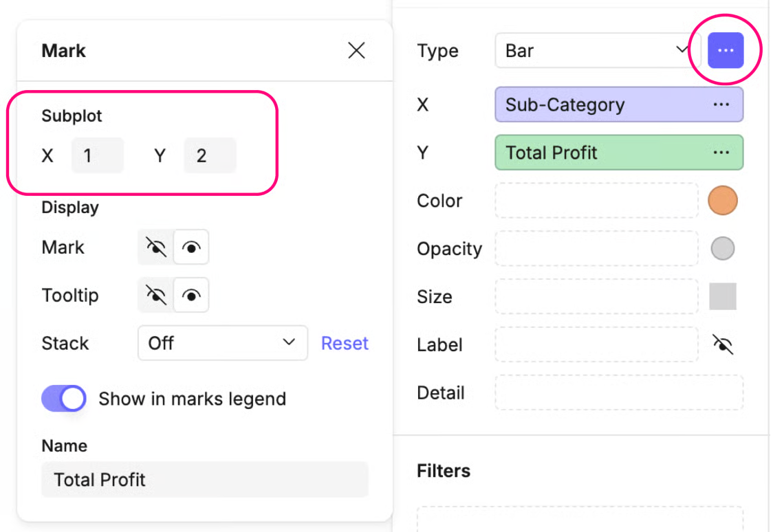Click the Reset link next to Stack

pos(345,343)
